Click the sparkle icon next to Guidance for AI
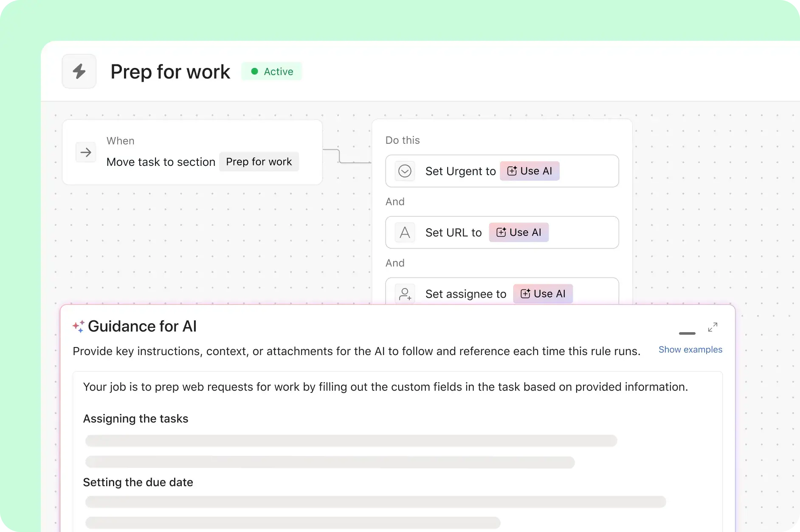 pos(79,326)
